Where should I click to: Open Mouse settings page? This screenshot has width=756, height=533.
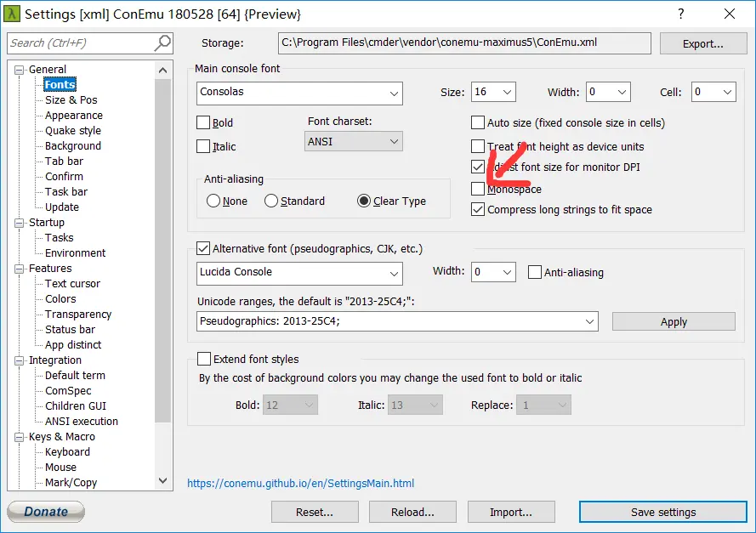click(60, 467)
